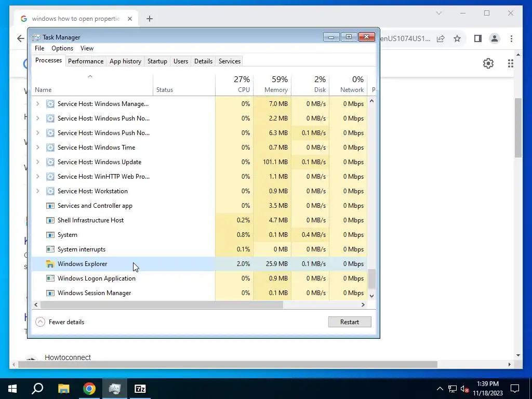532x399 pixels.
Task: Sort by the Disk column header
Action: coord(311,85)
